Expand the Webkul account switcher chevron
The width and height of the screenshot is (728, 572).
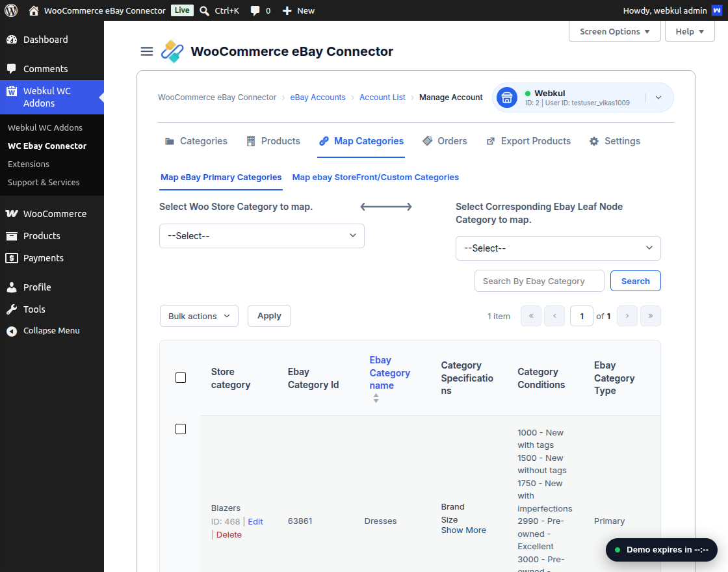coord(658,97)
